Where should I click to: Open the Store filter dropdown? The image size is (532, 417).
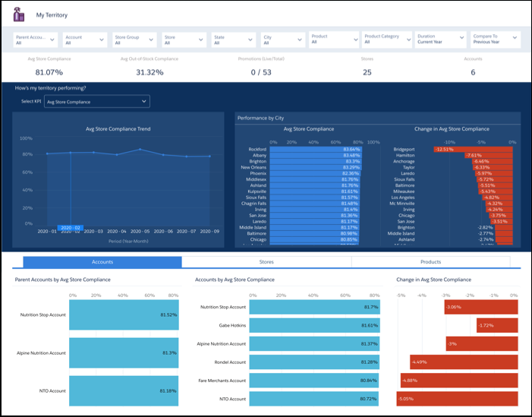point(184,39)
